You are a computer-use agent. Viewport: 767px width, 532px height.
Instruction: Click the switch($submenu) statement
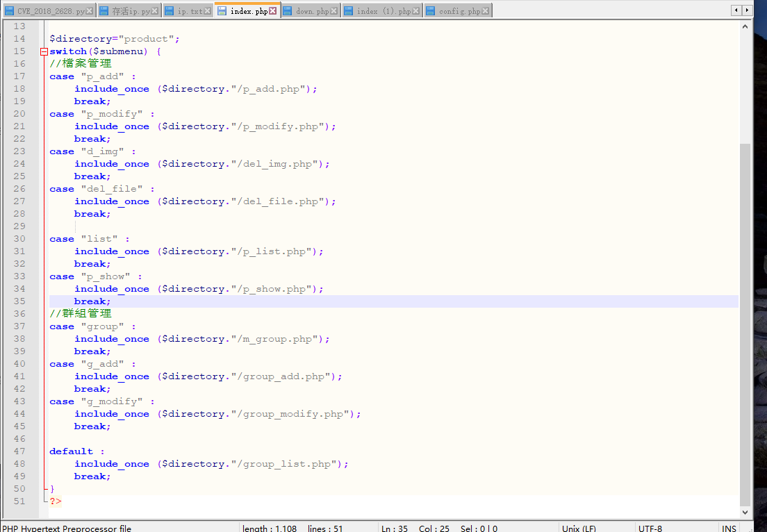105,51
